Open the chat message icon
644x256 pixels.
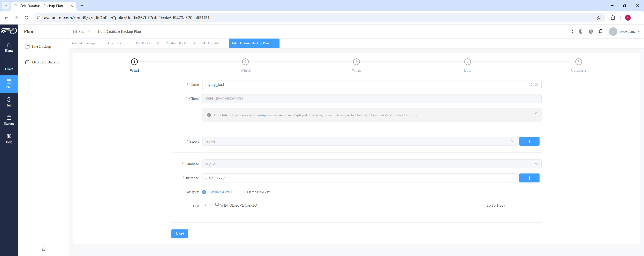[601, 31]
